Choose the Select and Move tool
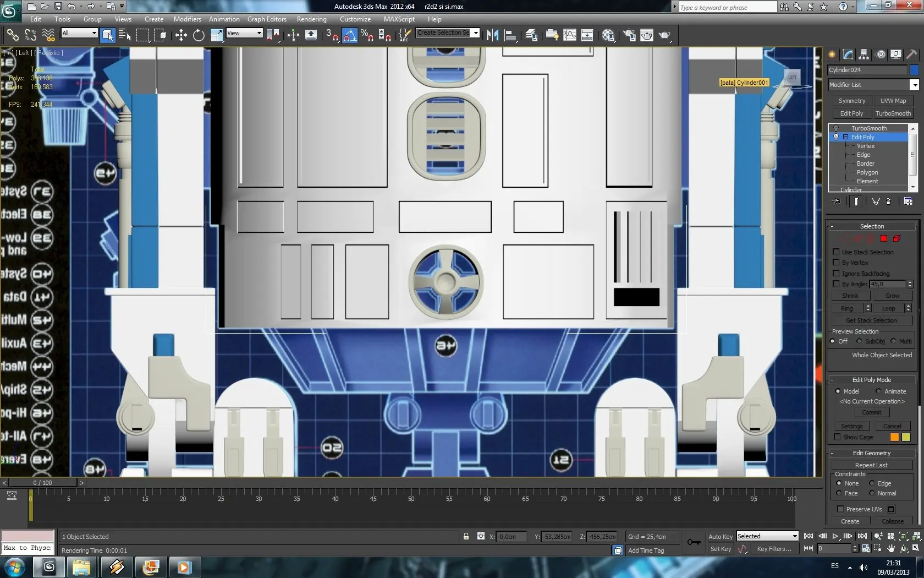Screen dimensions: 924x578 [181, 35]
